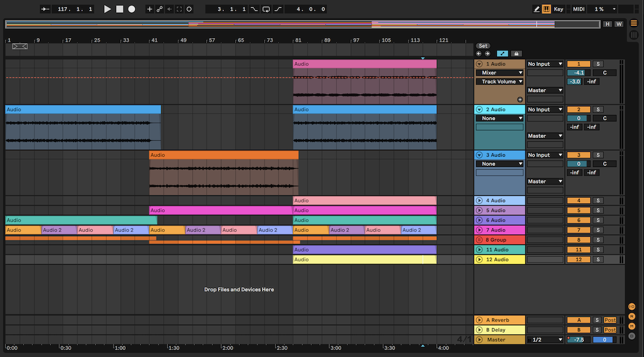
Task: Jump to next locator arrow
Action: tap(487, 54)
